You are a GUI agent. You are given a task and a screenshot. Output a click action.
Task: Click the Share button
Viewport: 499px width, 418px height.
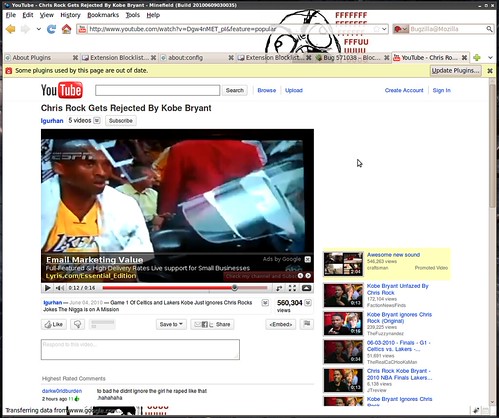[x=212, y=324]
